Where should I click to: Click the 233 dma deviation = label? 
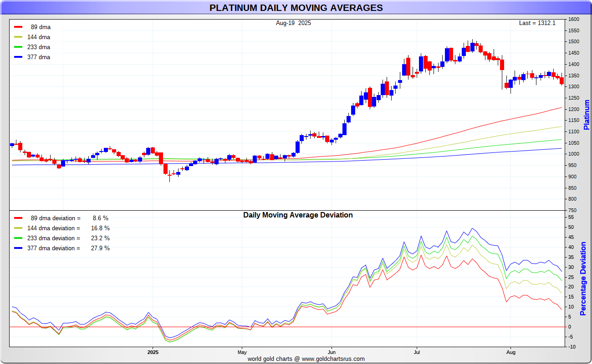coord(54,238)
